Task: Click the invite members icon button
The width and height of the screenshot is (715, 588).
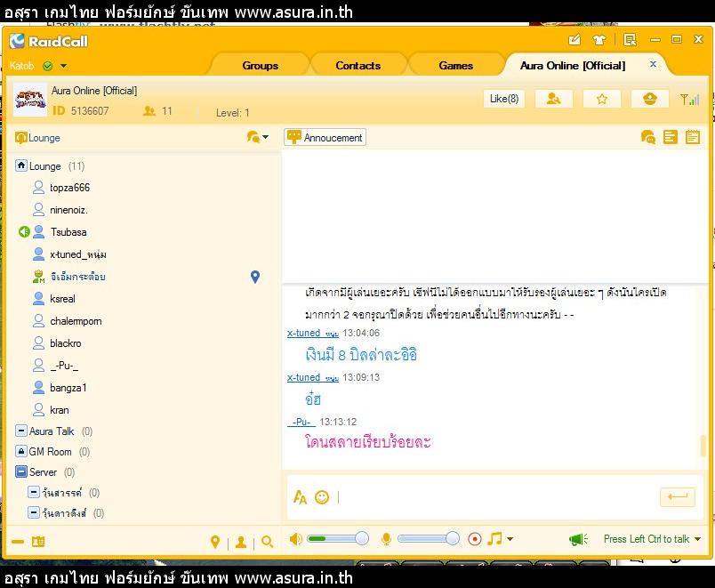Action: (x=553, y=99)
